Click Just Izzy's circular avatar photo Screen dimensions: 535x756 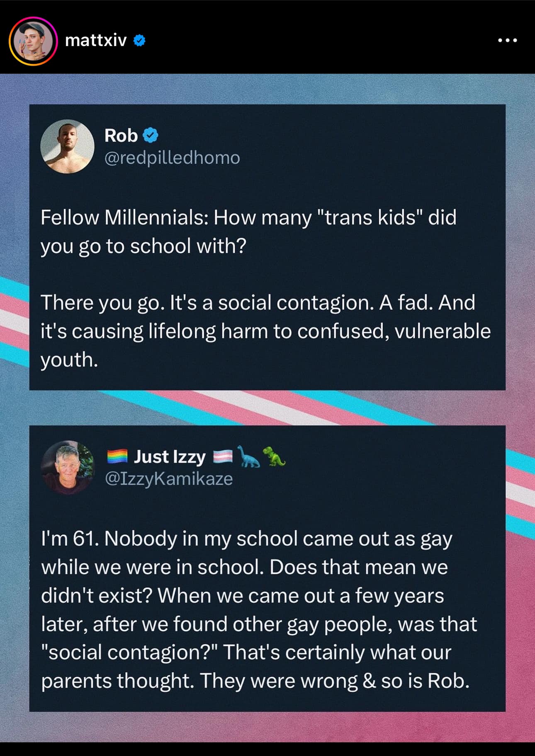tap(68, 467)
